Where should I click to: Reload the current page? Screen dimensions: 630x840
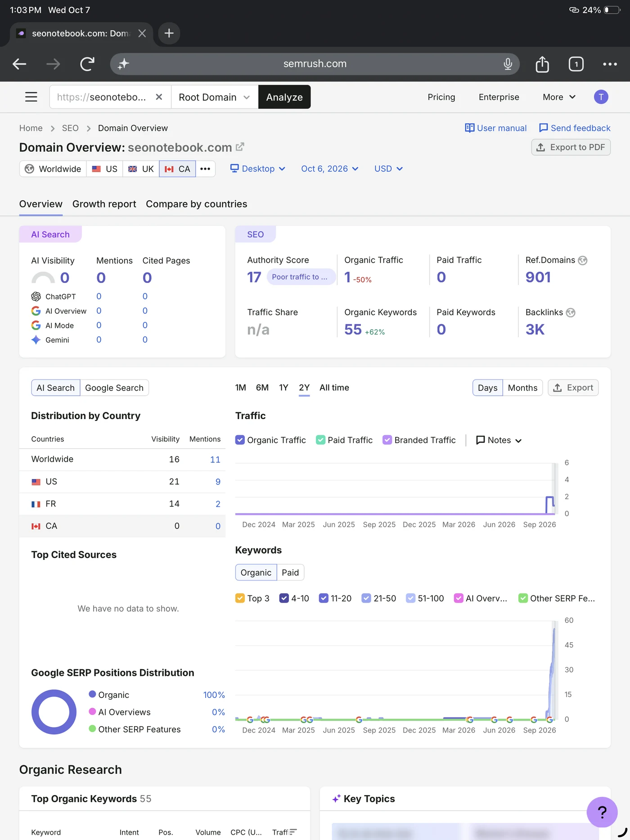pyautogui.click(x=87, y=64)
